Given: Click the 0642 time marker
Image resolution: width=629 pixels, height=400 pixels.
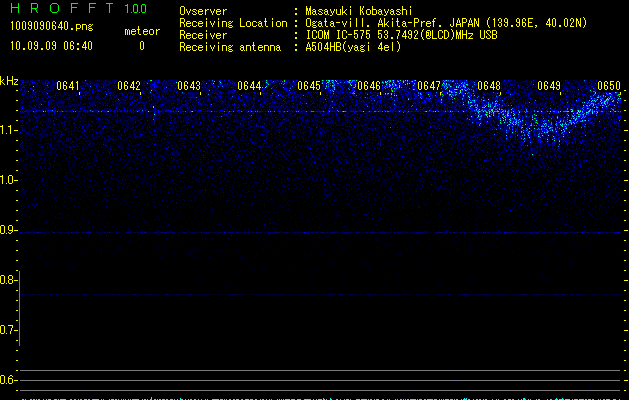Looking at the screenshot, I should click(129, 86).
